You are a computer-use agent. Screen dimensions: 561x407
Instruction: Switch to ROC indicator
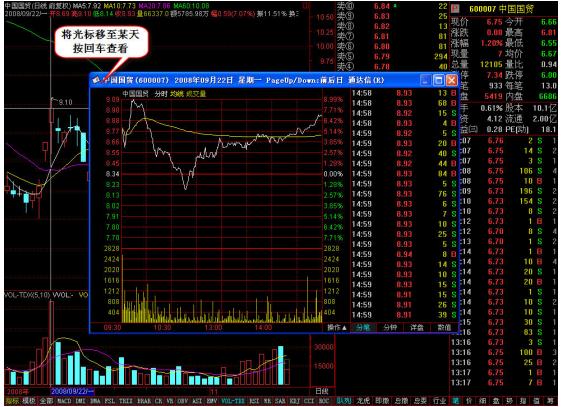tap(323, 401)
